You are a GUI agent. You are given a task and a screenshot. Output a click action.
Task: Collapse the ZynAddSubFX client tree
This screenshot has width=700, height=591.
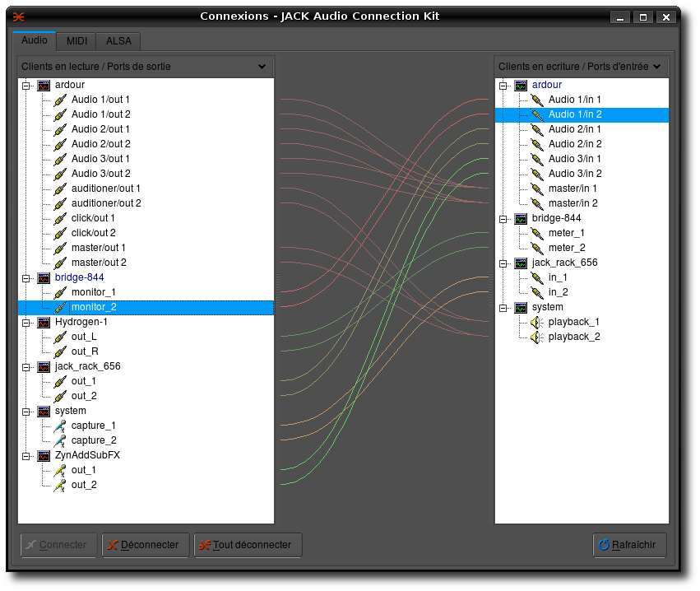pyautogui.click(x=25, y=456)
